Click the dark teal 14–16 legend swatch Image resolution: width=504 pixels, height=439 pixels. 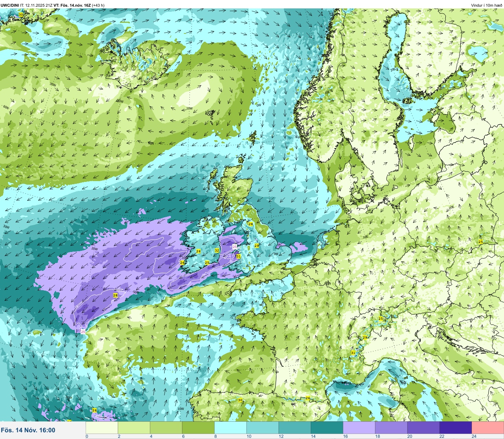point(327,427)
